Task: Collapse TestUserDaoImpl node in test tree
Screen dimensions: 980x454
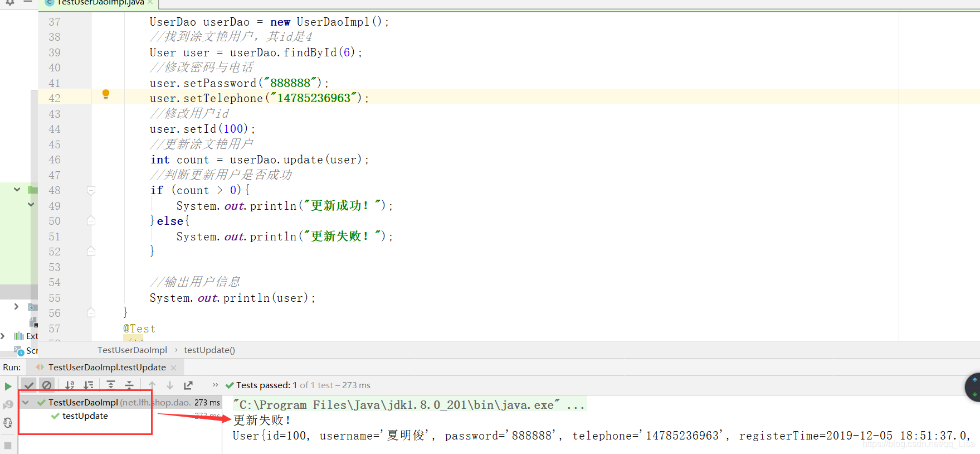Action: click(26, 402)
